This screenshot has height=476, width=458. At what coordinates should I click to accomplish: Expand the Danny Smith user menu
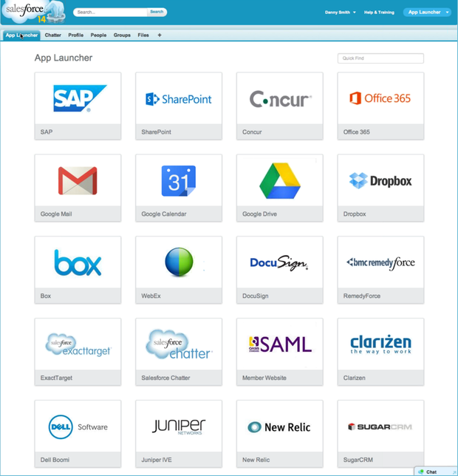(340, 12)
